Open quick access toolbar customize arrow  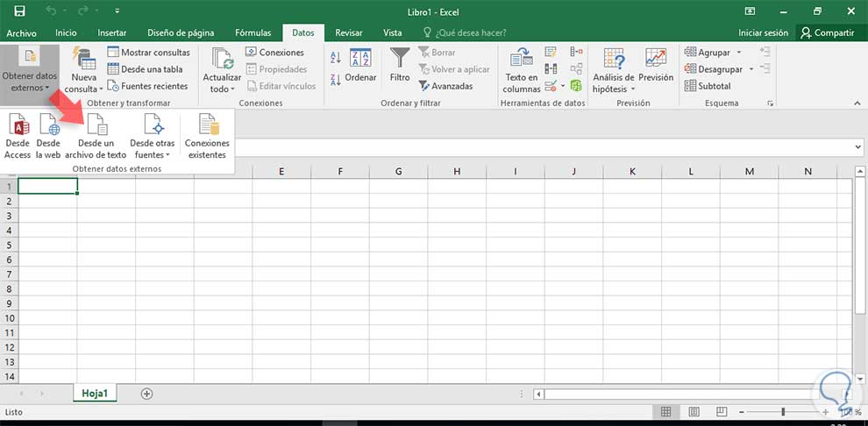click(x=117, y=11)
